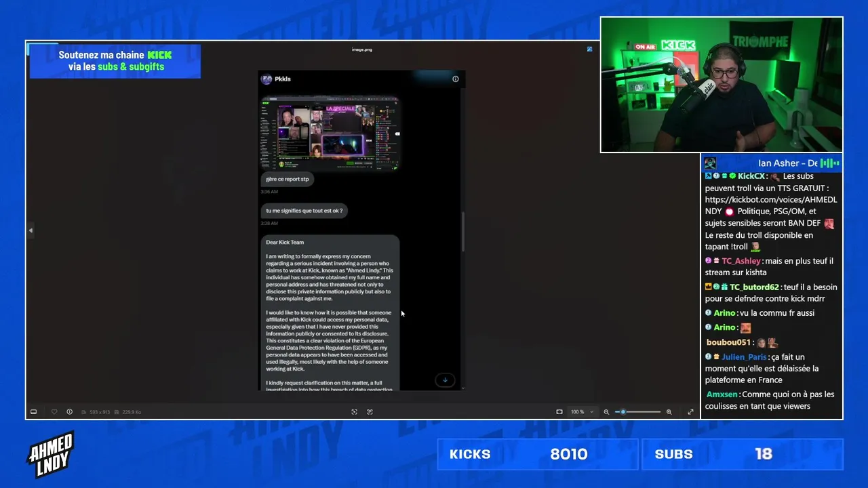Open file info icon in viewer footer
The height and width of the screenshot is (488, 868).
(69, 411)
